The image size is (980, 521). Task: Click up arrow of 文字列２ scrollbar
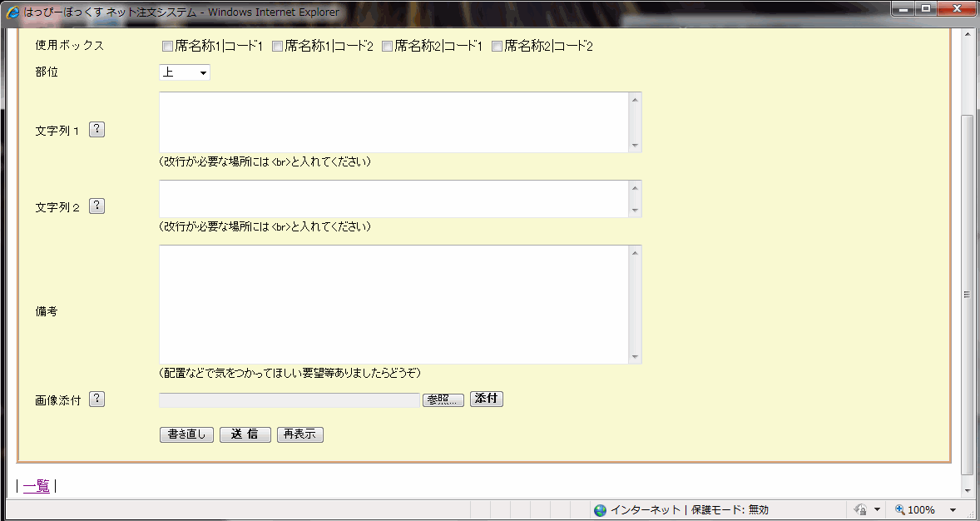pyautogui.click(x=635, y=187)
